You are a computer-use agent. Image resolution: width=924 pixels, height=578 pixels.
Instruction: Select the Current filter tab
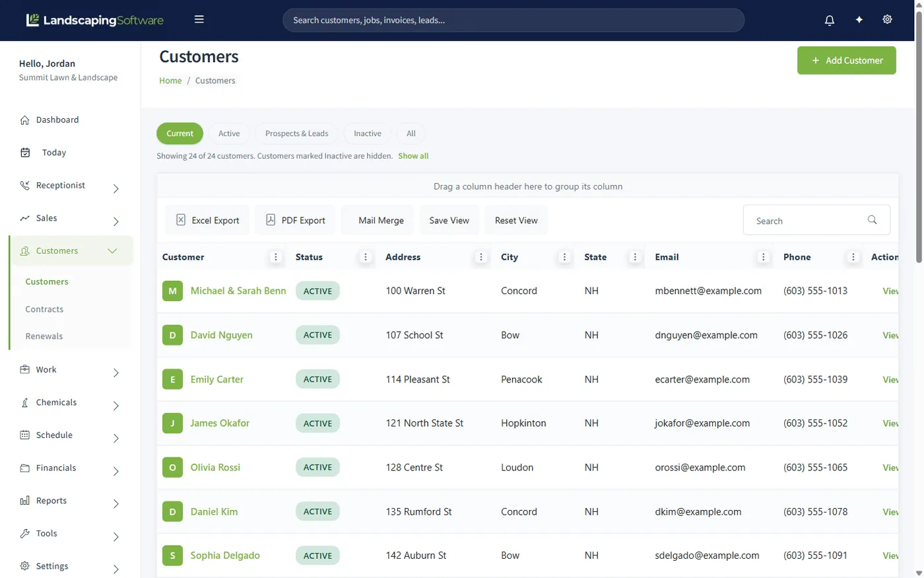[180, 133]
